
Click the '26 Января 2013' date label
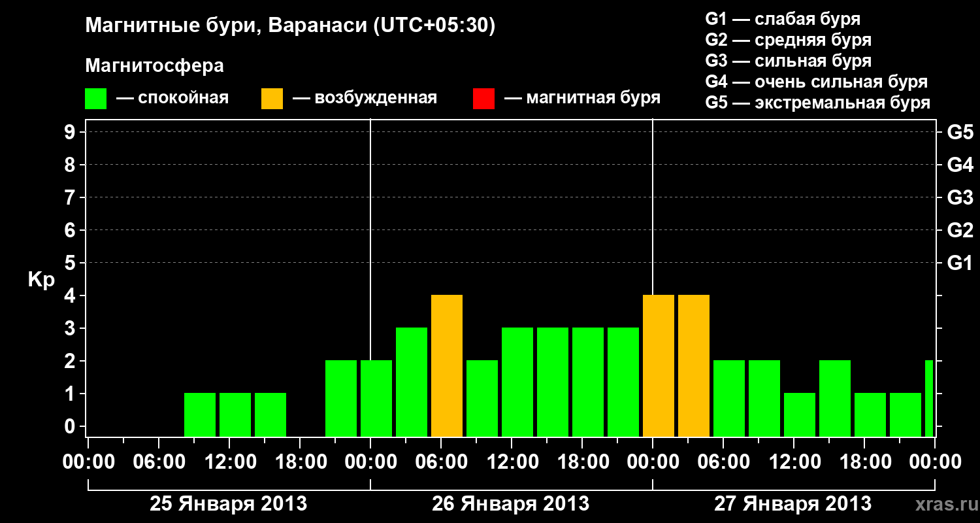click(511, 504)
